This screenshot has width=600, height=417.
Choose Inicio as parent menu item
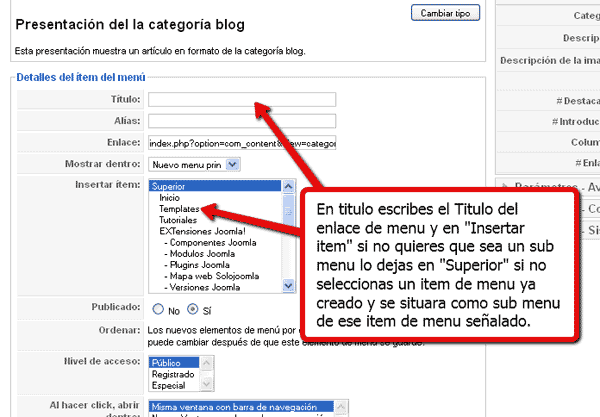pyautogui.click(x=169, y=198)
